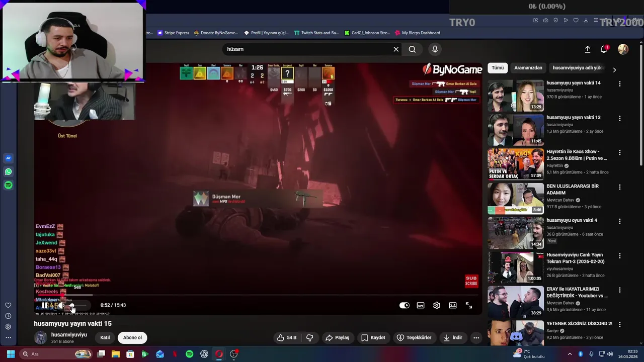Viewport: 644px width, 362px height.
Task: Subscribe using the Abone ol button
Action: point(133,338)
